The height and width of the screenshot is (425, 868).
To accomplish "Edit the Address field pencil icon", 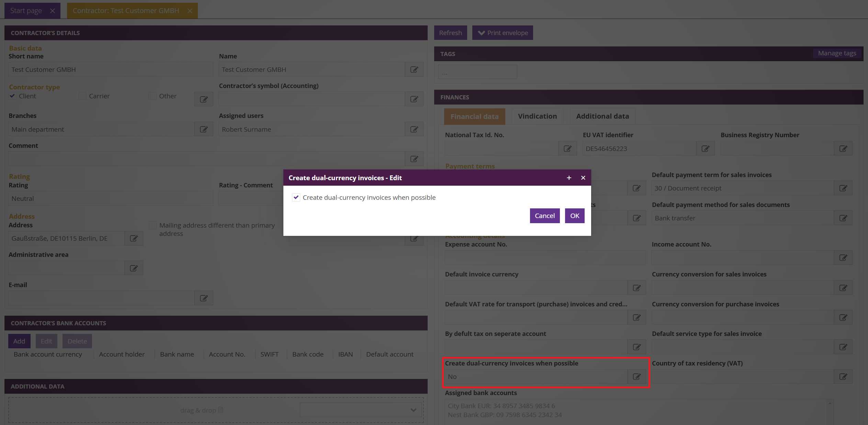I will 134,238.
